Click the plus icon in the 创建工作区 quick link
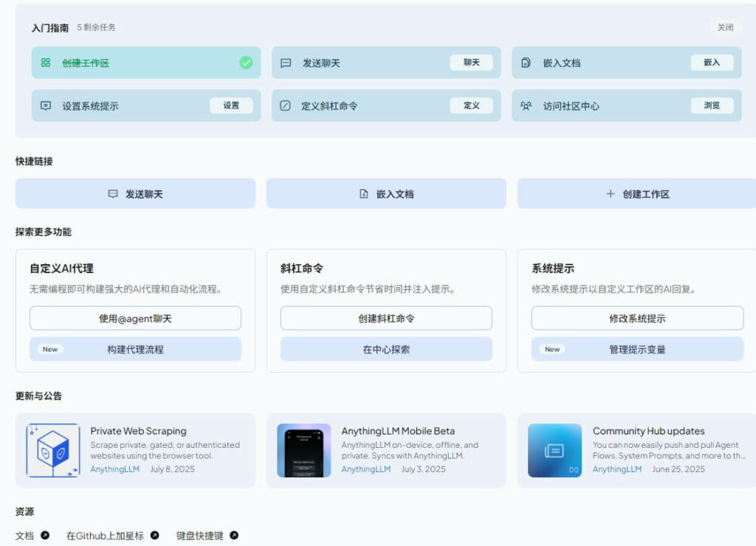 tap(610, 193)
